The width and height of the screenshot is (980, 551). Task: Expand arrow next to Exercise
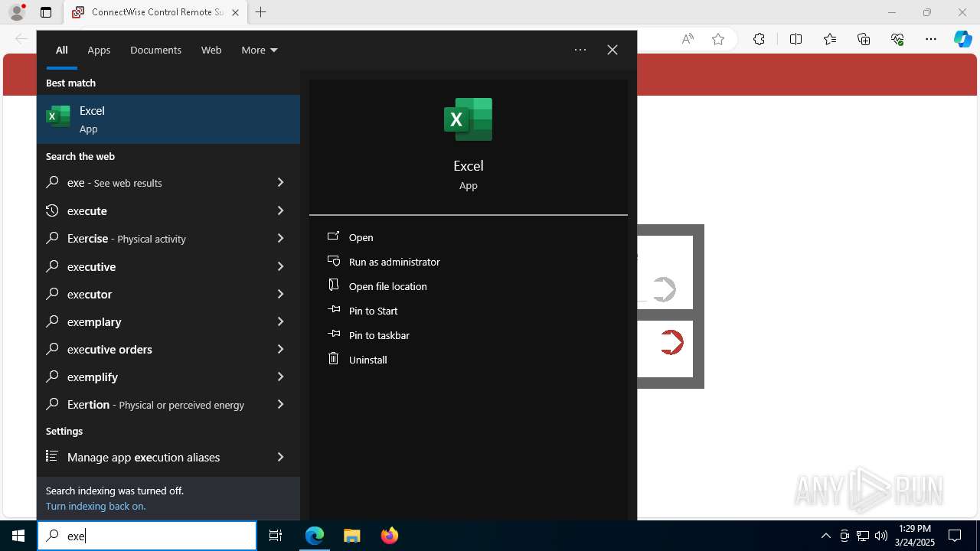coord(280,239)
